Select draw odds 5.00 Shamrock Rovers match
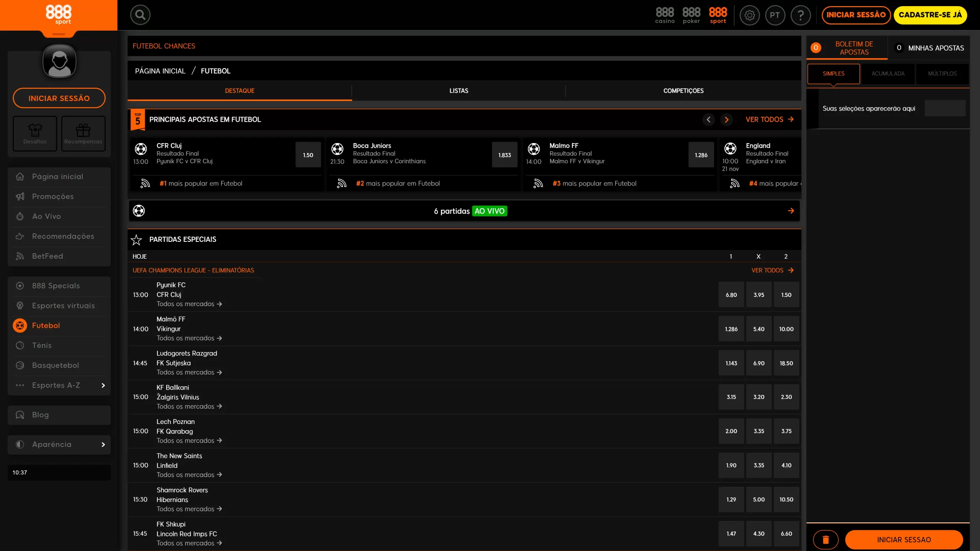Image resolution: width=980 pixels, height=551 pixels. coord(759,499)
